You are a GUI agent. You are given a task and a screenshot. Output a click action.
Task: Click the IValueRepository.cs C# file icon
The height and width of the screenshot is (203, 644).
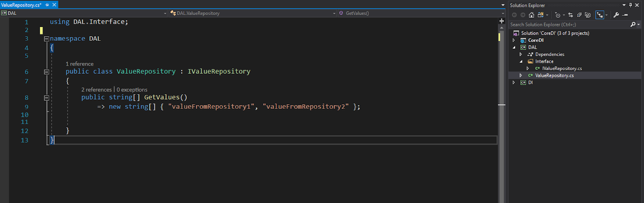click(x=537, y=68)
